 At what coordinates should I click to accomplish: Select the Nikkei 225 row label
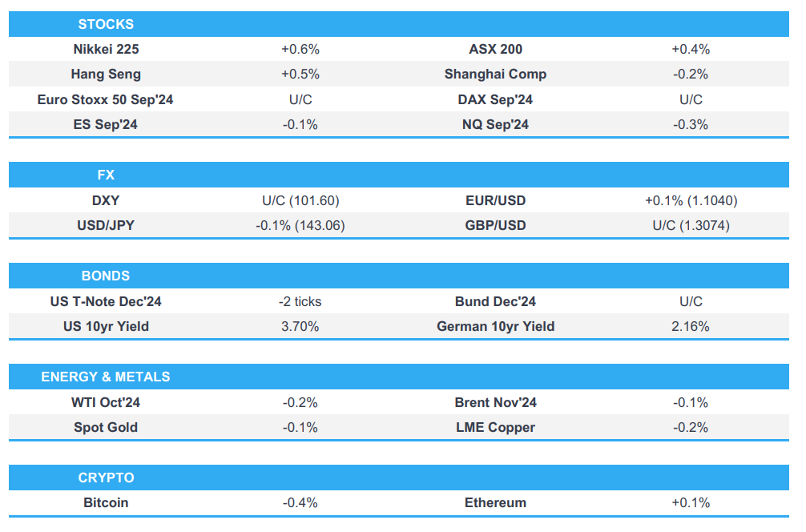point(106,49)
